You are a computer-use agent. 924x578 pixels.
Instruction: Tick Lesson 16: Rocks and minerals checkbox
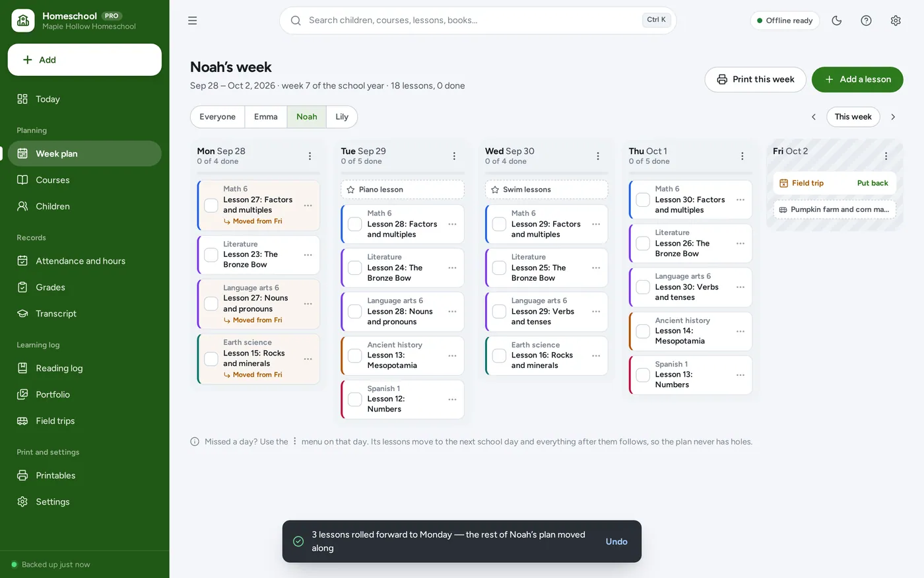pyautogui.click(x=499, y=355)
